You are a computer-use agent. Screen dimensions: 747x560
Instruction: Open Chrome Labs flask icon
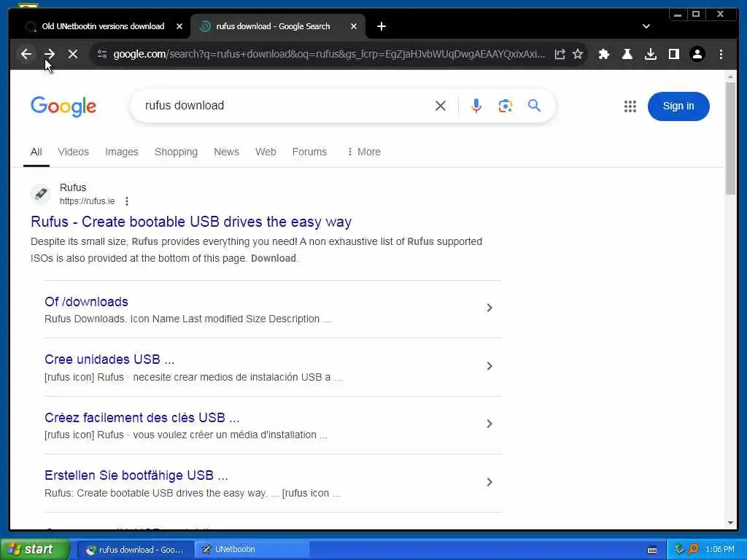(x=627, y=54)
